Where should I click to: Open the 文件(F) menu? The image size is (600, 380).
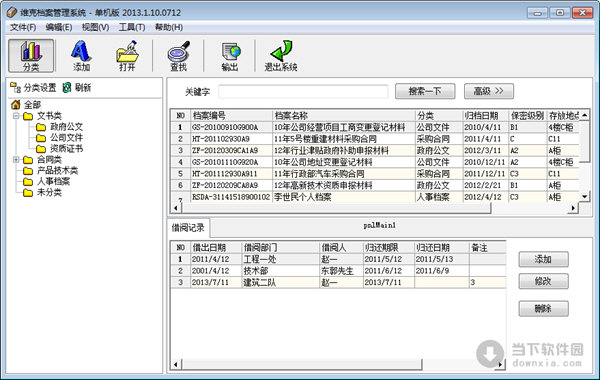[x=23, y=27]
